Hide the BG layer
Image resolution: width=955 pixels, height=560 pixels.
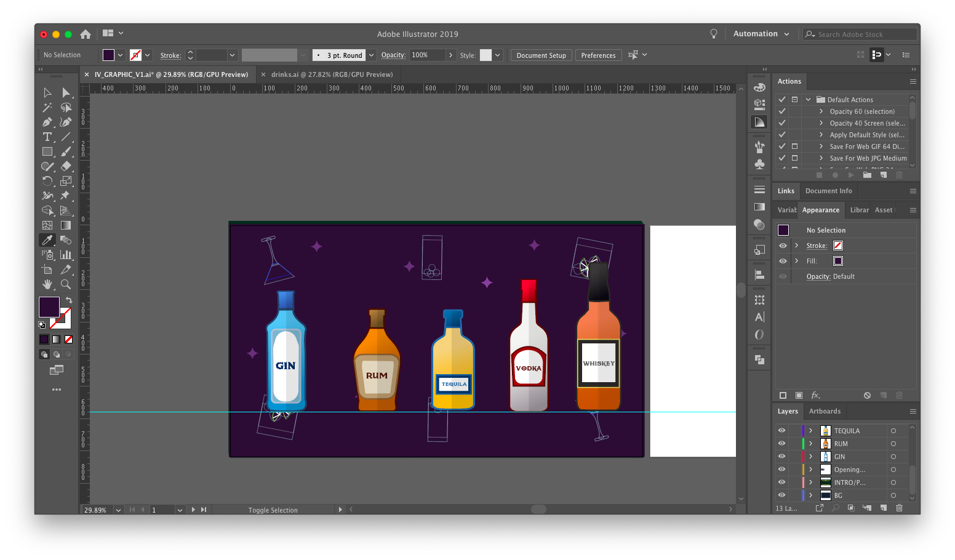click(781, 495)
